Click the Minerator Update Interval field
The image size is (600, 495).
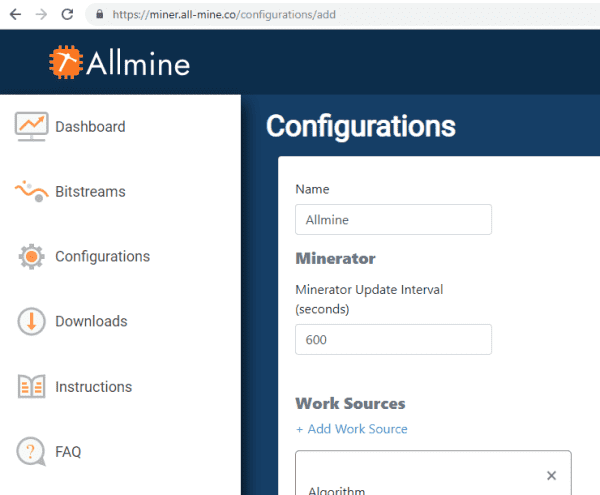click(x=393, y=339)
